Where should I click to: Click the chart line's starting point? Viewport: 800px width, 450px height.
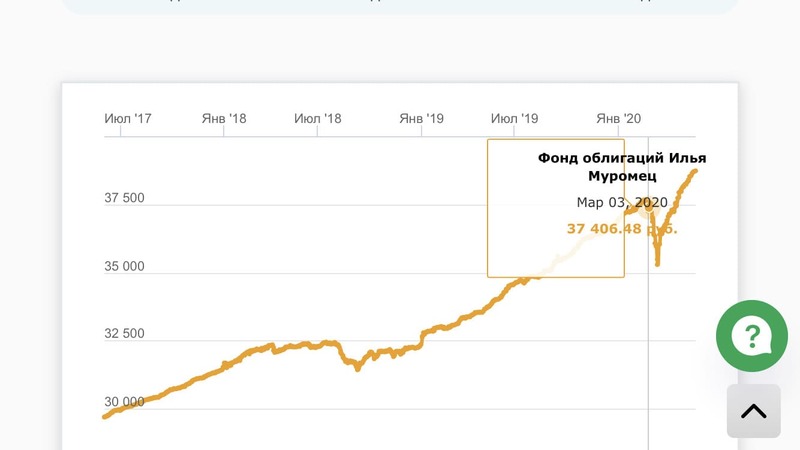coord(105,416)
